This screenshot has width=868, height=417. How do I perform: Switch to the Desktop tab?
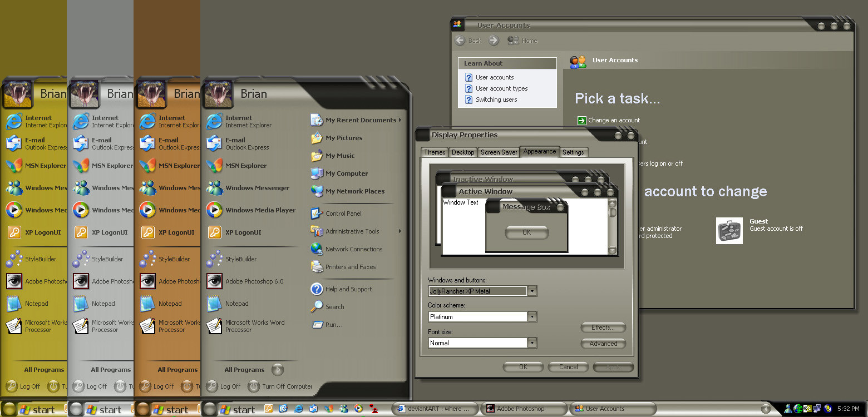pos(463,152)
